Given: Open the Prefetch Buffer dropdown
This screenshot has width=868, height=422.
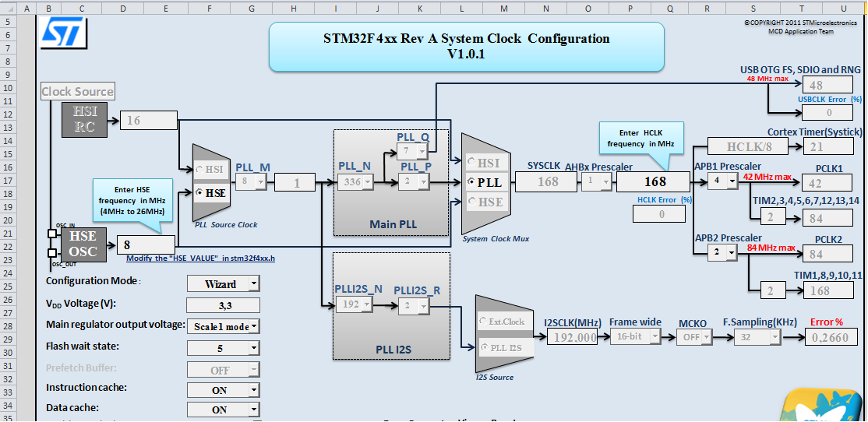Looking at the screenshot, I should click(x=253, y=370).
